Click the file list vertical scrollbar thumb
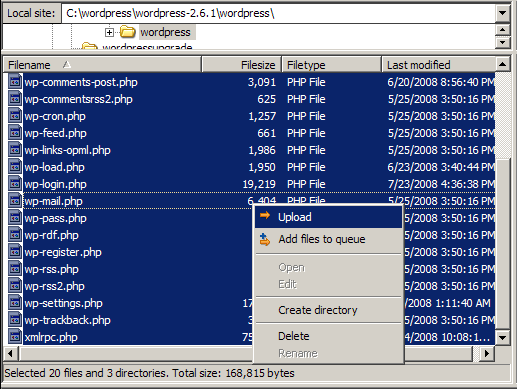Image resolution: width=517 pixels, height=389 pixels. click(503, 244)
